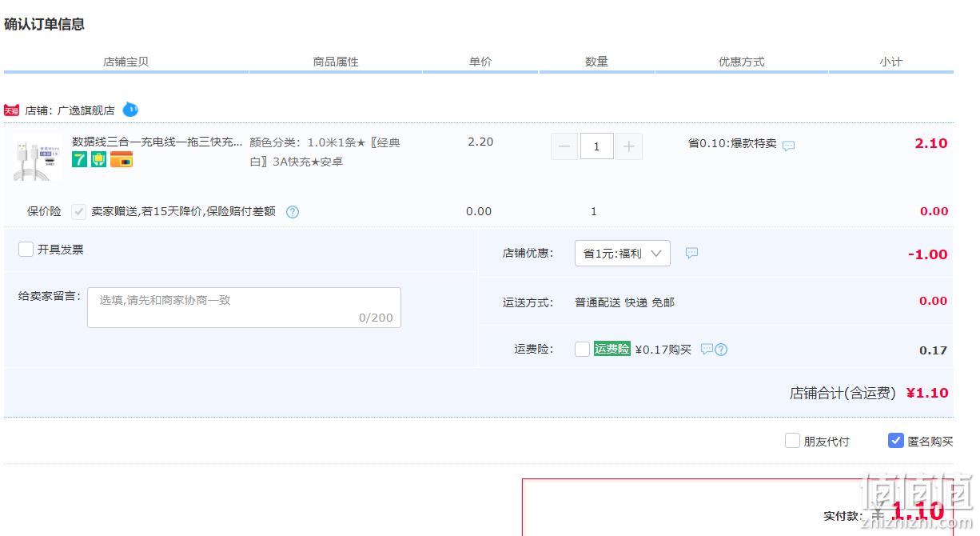This screenshot has height=536, width=980.
Task: Toggle the 保价险 checkbox
Action: (x=78, y=212)
